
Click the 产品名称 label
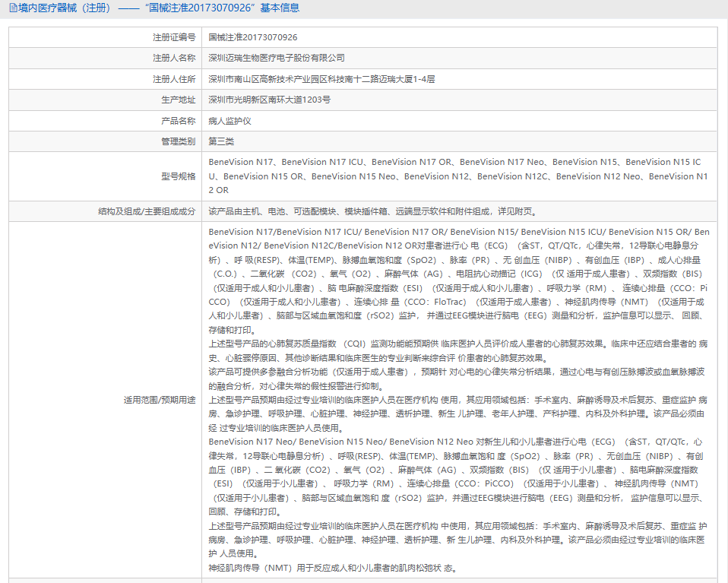point(179,121)
